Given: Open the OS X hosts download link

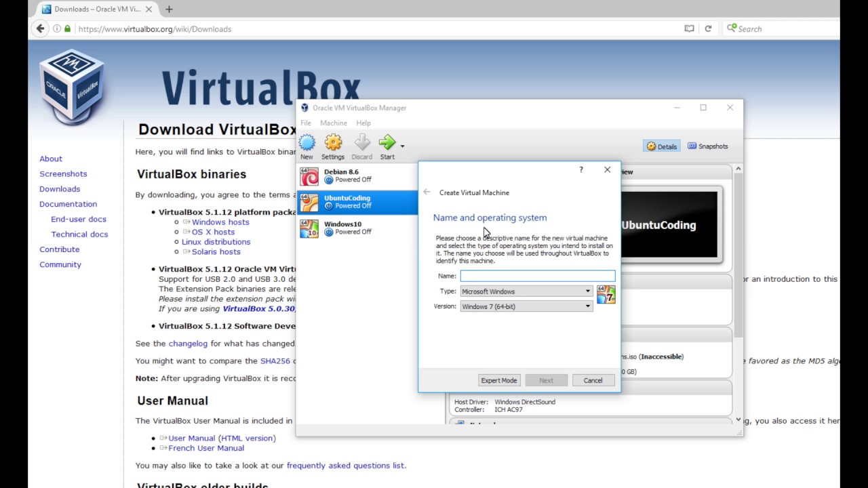Looking at the screenshot, I should pyautogui.click(x=213, y=232).
